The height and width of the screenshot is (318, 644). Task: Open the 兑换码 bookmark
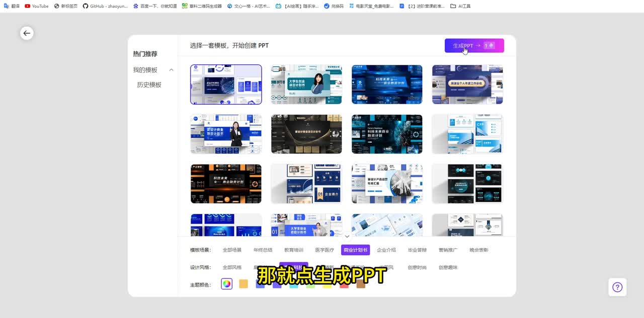click(x=333, y=6)
